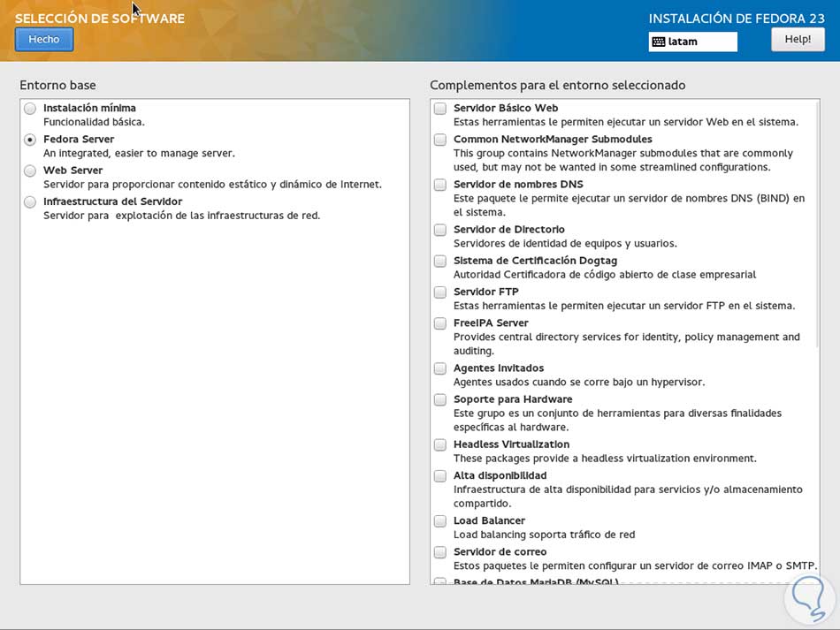Check Common NetworkManager Submodules

click(x=439, y=140)
